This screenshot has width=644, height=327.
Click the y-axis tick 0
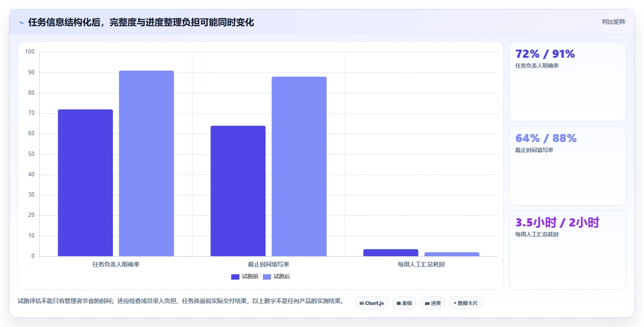coord(33,256)
